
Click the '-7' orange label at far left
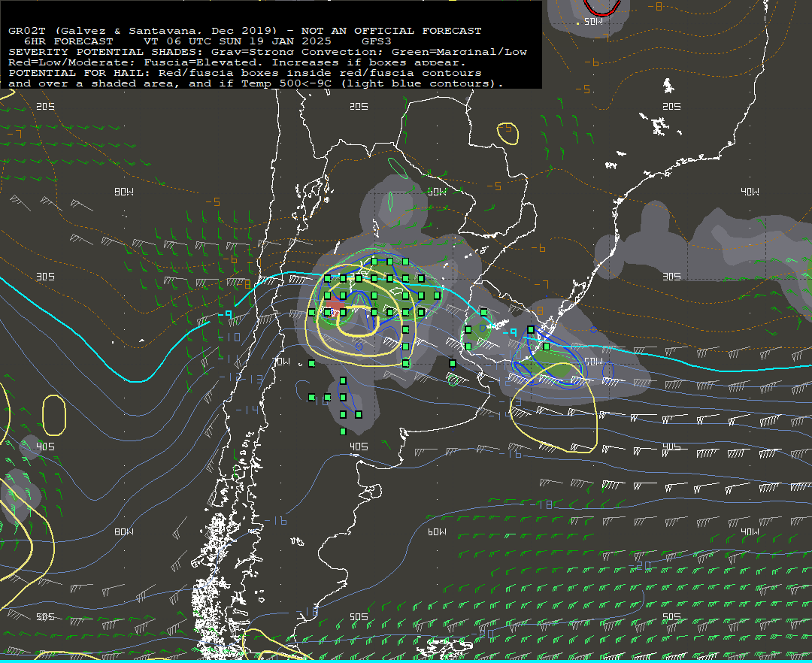(x=14, y=135)
